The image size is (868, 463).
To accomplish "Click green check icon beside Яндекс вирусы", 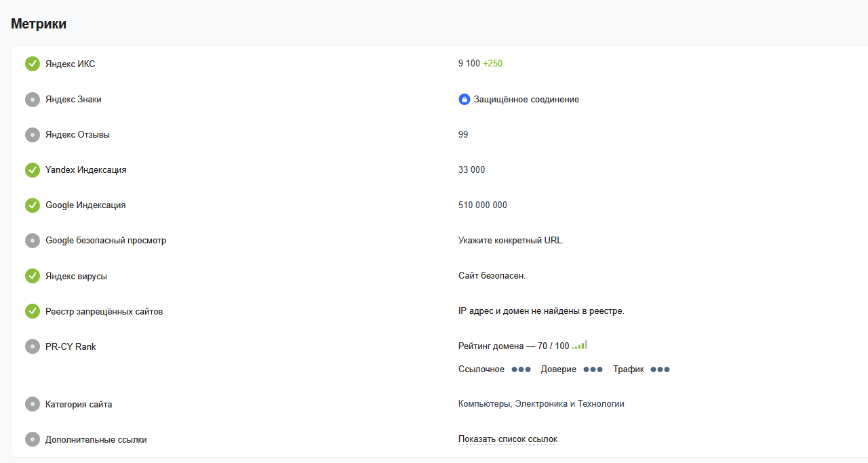I will pyautogui.click(x=33, y=276).
